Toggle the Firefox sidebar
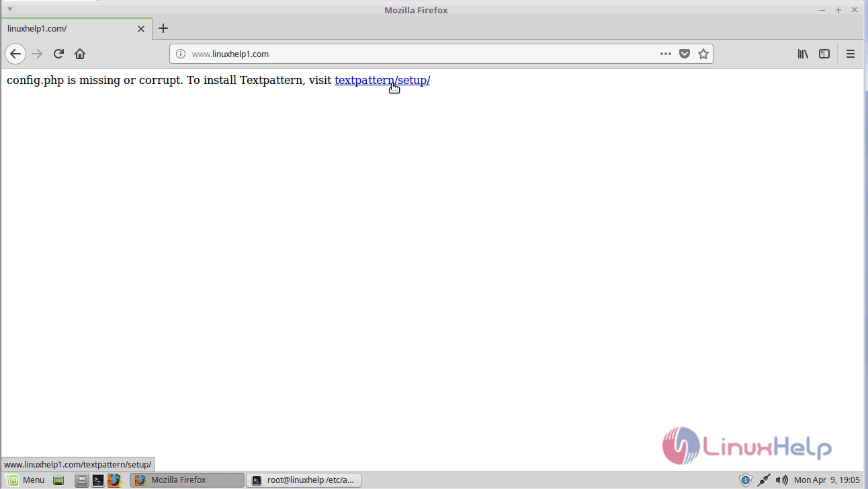This screenshot has height=489, width=868. (x=824, y=54)
